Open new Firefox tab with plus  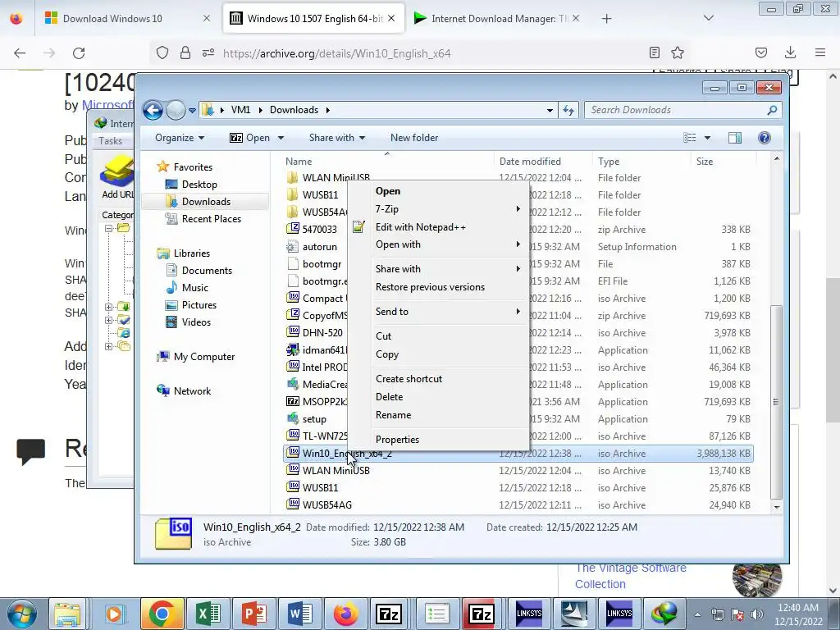point(606,19)
